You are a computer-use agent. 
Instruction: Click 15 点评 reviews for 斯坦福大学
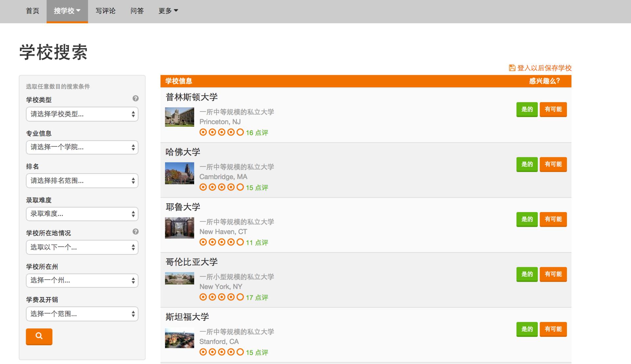257,352
